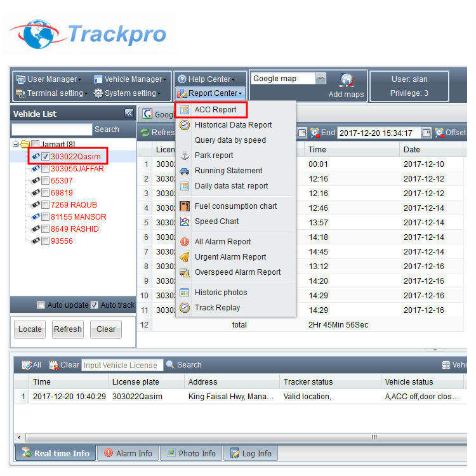Switch to the Alarm Info tab
The image size is (476, 476).
pos(128,453)
